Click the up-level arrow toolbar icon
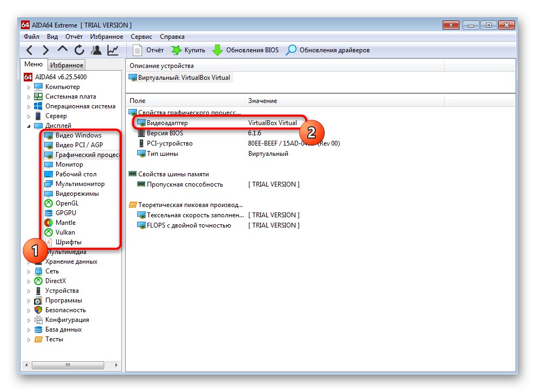This screenshot has width=535, height=392. point(63,50)
